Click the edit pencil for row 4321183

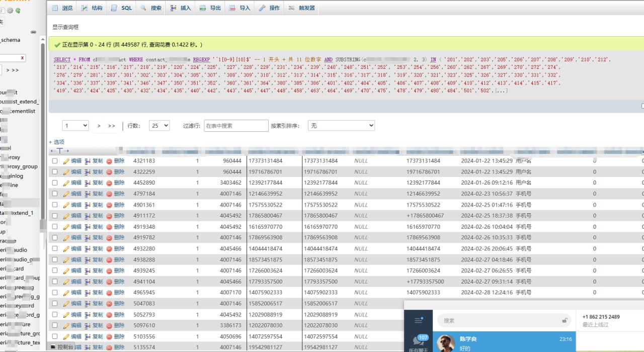pyautogui.click(x=66, y=161)
